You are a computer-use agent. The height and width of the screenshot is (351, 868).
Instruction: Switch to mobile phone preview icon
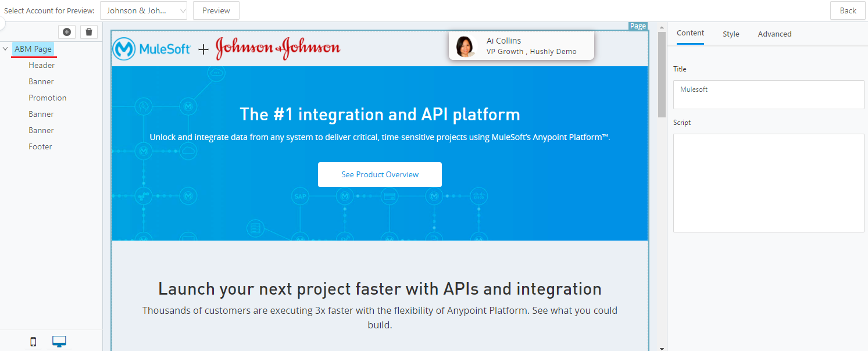click(33, 342)
